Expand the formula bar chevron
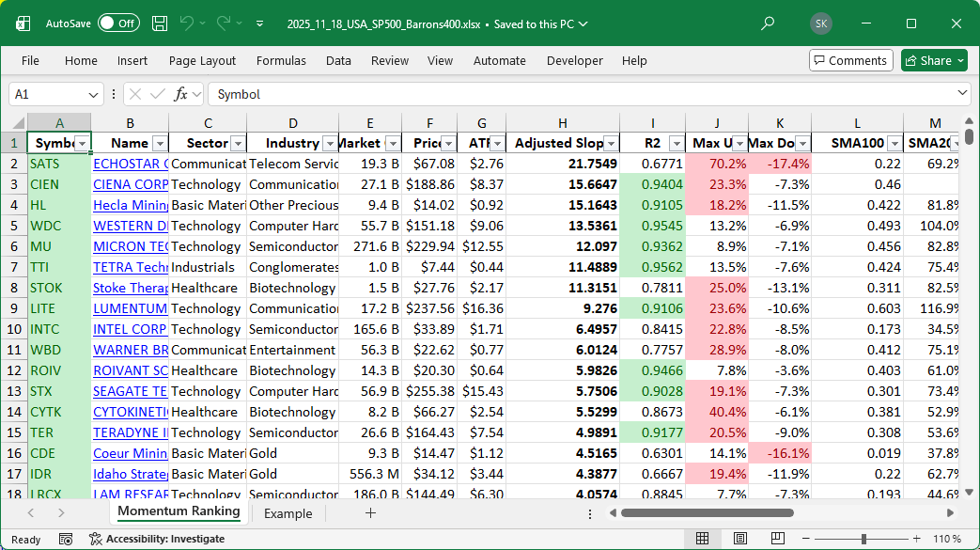This screenshot has height=550, width=980. click(x=962, y=93)
